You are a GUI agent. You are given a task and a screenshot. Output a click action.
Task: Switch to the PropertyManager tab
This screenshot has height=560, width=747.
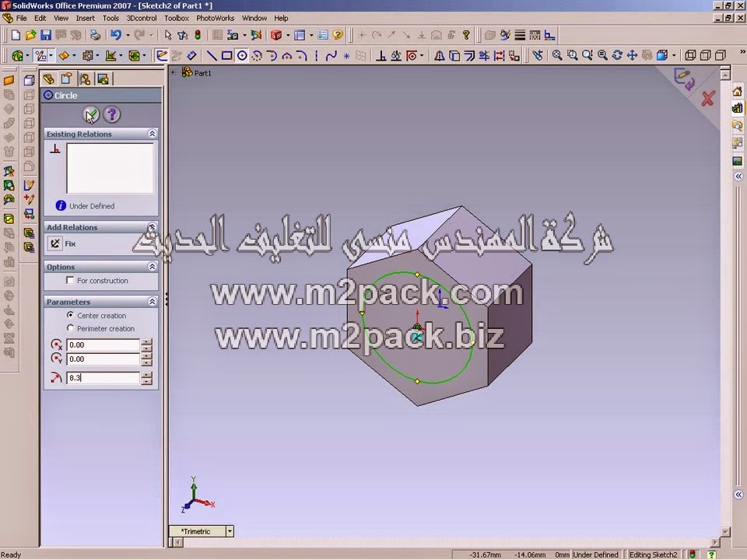67,79
